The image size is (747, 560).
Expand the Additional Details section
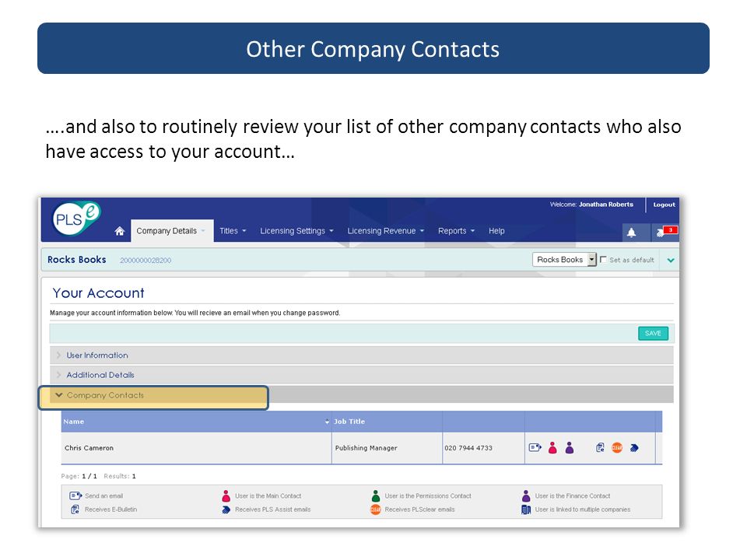[362, 375]
